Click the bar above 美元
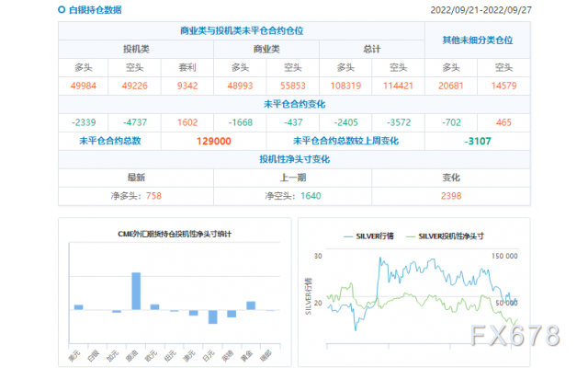The height and width of the screenshot is (368, 588). pyautogui.click(x=79, y=307)
